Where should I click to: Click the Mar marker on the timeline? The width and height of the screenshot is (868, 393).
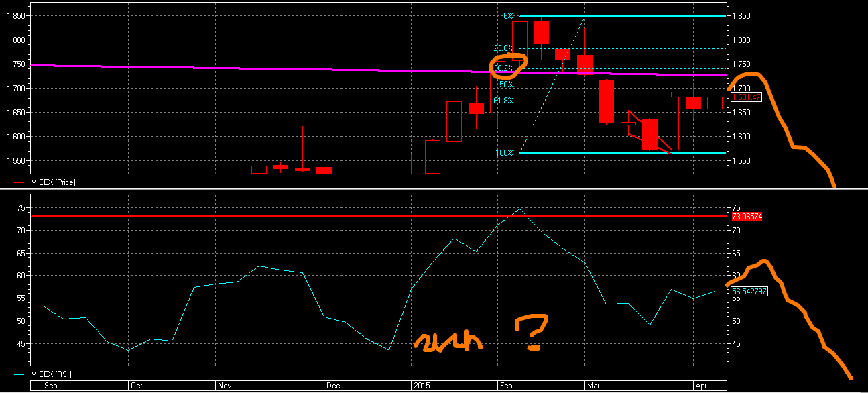point(594,386)
